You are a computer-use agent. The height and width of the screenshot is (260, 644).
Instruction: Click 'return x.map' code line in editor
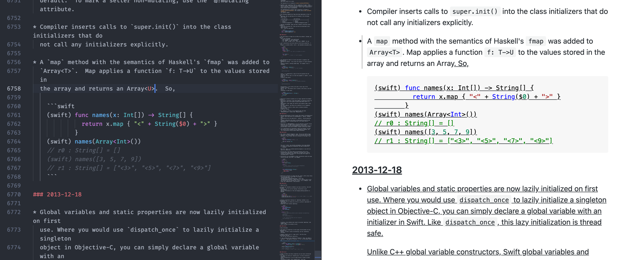point(149,124)
